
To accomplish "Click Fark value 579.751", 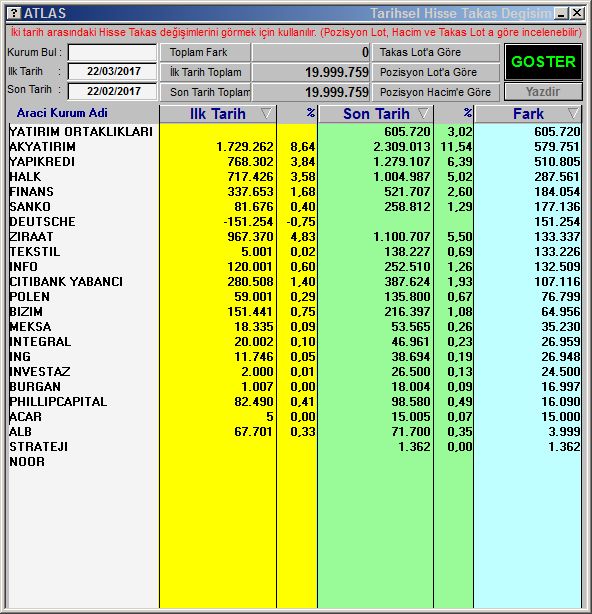I will (x=557, y=147).
